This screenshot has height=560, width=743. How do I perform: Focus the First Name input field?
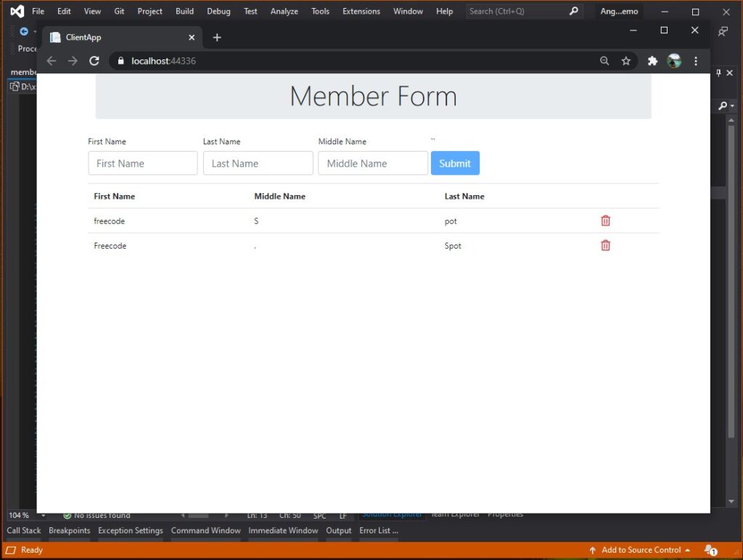tap(143, 163)
